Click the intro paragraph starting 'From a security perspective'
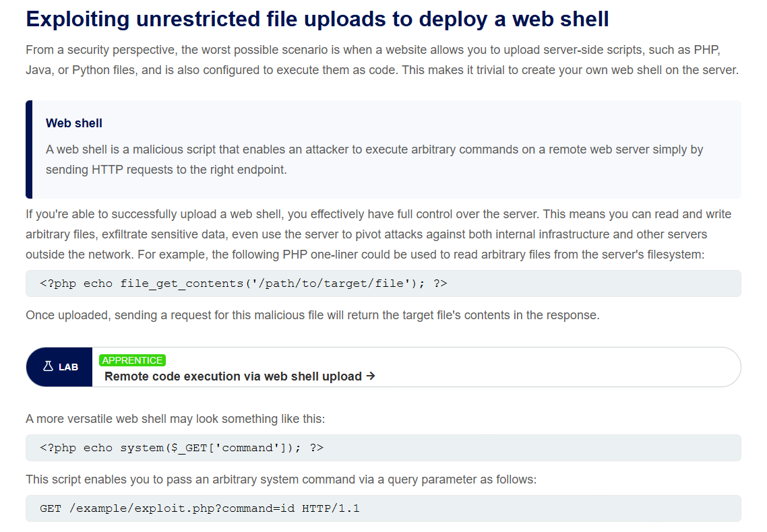767x532 pixels. [382, 60]
